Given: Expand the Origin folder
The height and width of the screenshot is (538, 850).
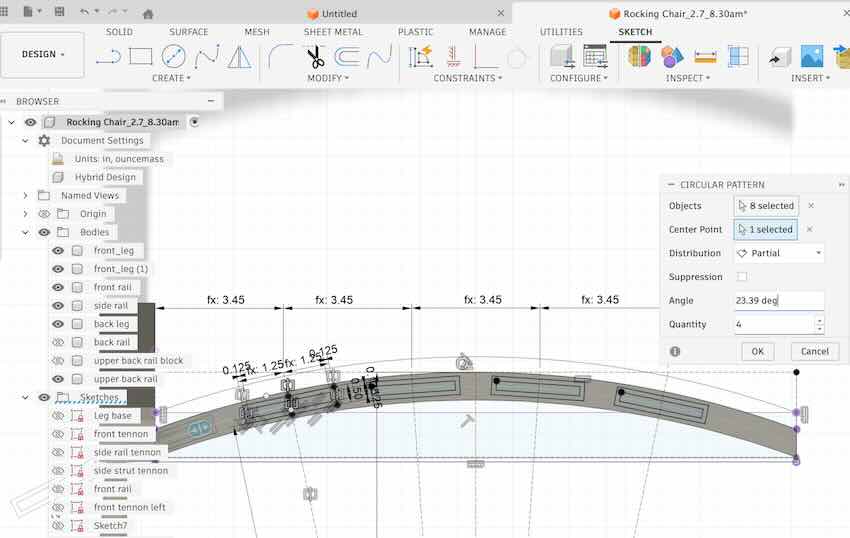Looking at the screenshot, I should point(25,214).
